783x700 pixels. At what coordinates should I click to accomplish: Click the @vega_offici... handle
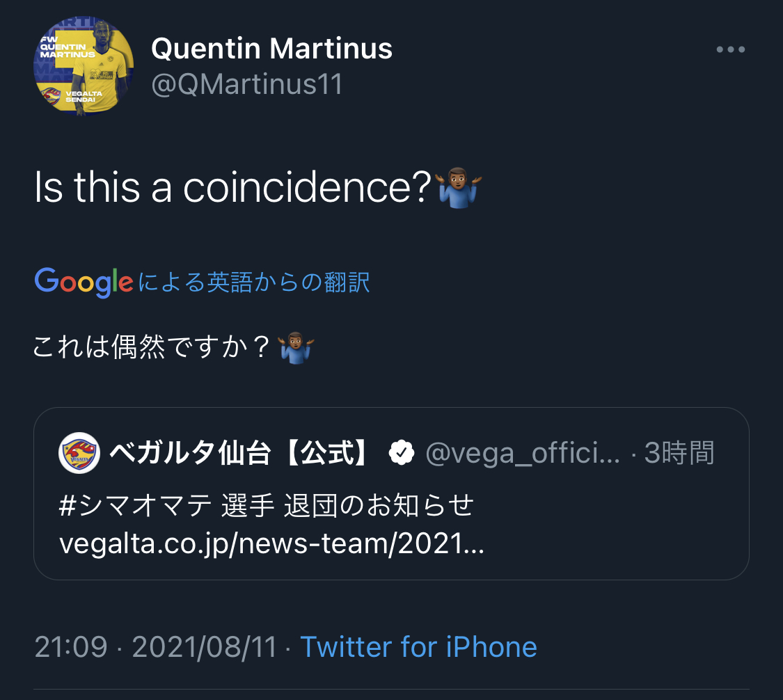tap(522, 453)
